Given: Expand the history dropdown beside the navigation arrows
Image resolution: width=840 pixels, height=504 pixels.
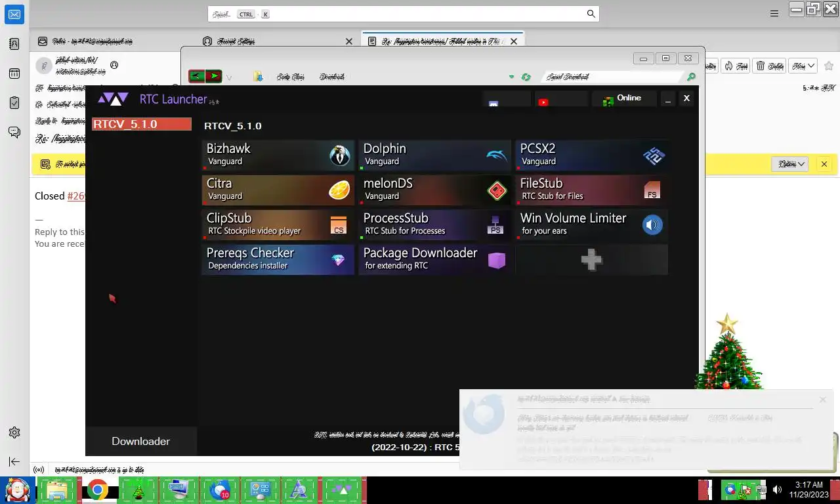Looking at the screenshot, I should [229, 77].
